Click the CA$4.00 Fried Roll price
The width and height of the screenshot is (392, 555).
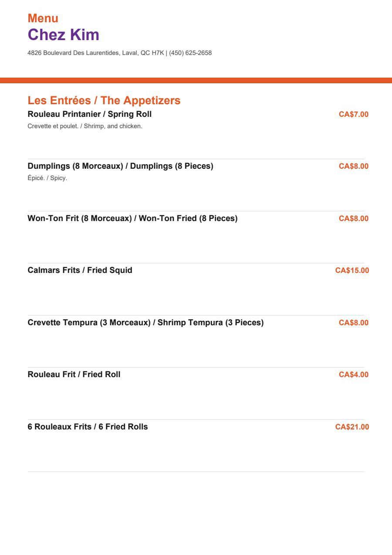click(x=354, y=375)
